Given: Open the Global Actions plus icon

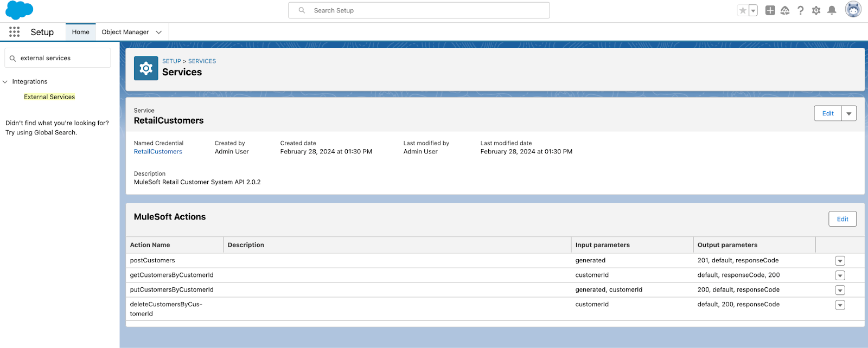Looking at the screenshot, I should pyautogui.click(x=770, y=10).
